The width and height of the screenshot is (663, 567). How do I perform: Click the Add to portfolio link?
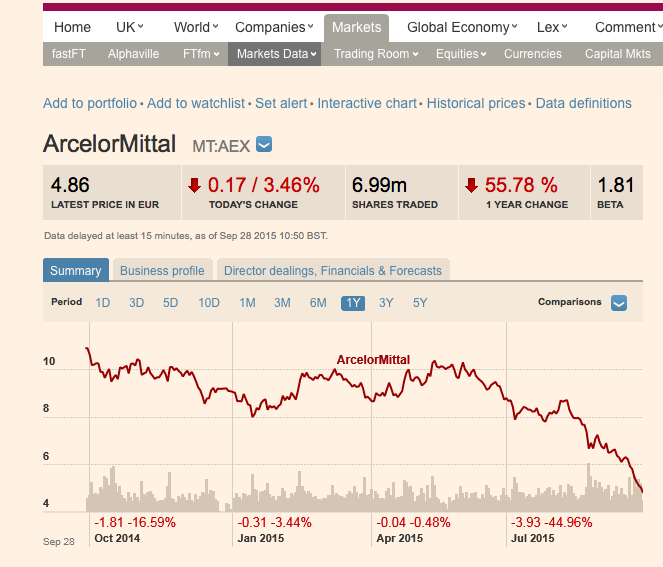coord(91,103)
